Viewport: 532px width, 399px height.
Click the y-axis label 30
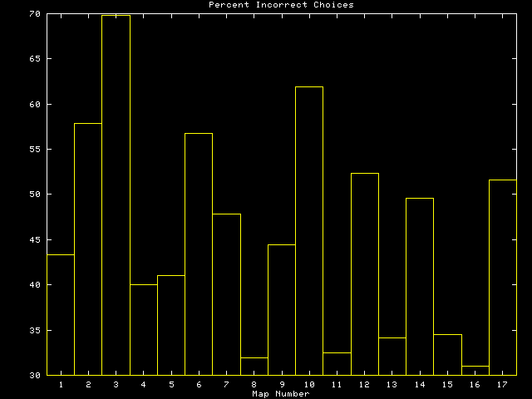click(35, 375)
